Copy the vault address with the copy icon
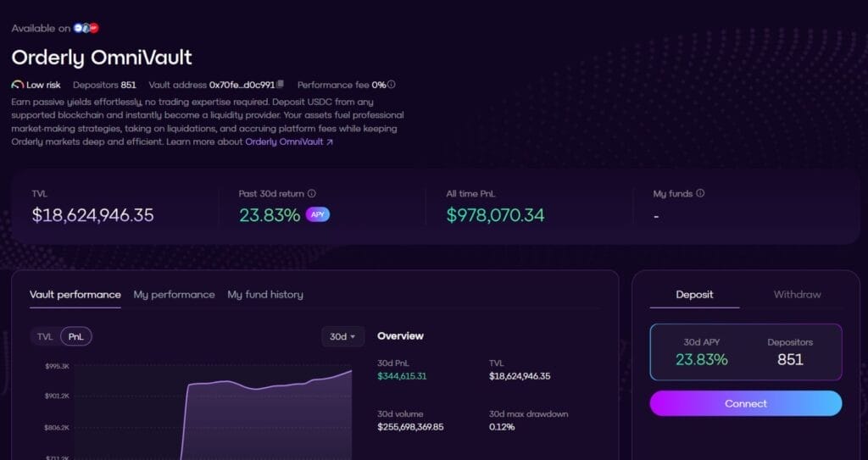The width and height of the screenshot is (868, 460). (281, 85)
